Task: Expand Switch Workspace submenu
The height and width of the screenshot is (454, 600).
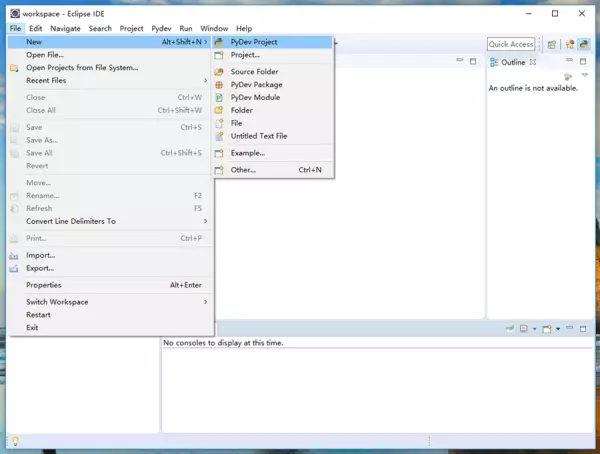Action: [205, 302]
